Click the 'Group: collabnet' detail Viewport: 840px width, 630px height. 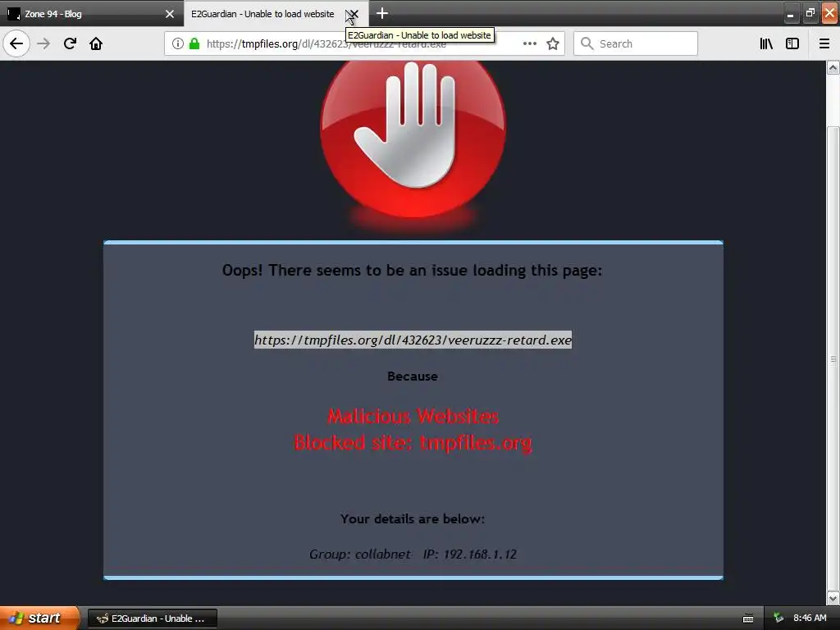click(359, 554)
